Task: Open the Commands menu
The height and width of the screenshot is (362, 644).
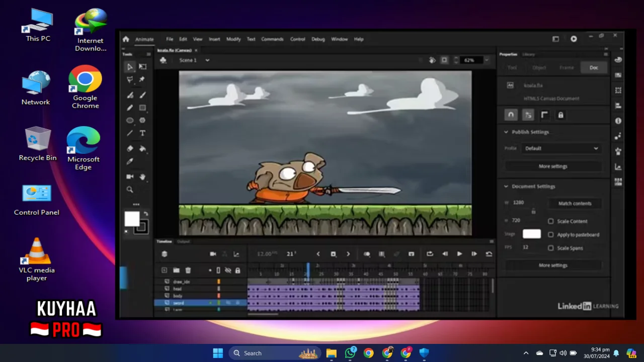Action: click(272, 39)
